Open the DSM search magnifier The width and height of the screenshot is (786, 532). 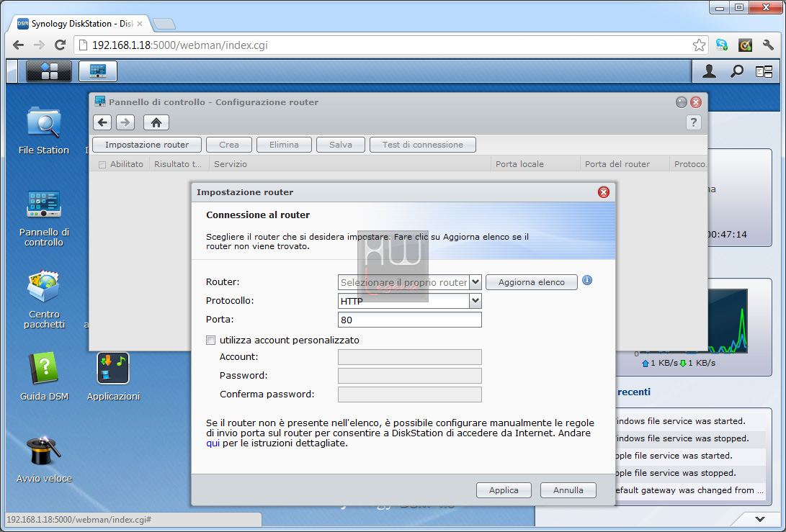pyautogui.click(x=736, y=72)
